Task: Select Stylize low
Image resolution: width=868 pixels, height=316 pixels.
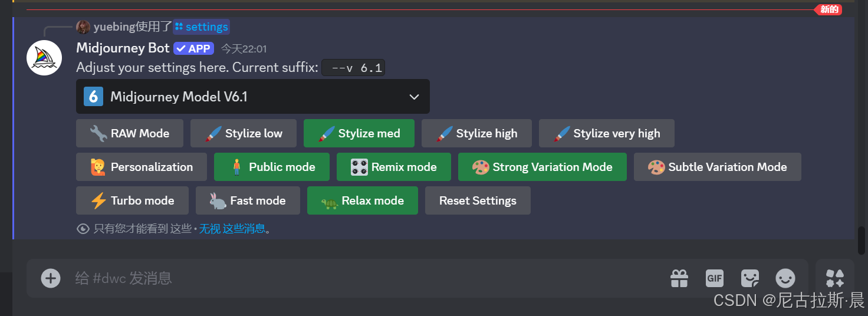Action: [x=244, y=133]
